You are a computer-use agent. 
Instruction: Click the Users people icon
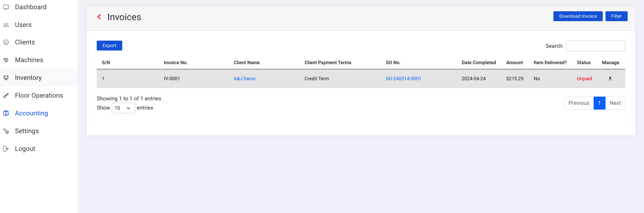[6, 25]
